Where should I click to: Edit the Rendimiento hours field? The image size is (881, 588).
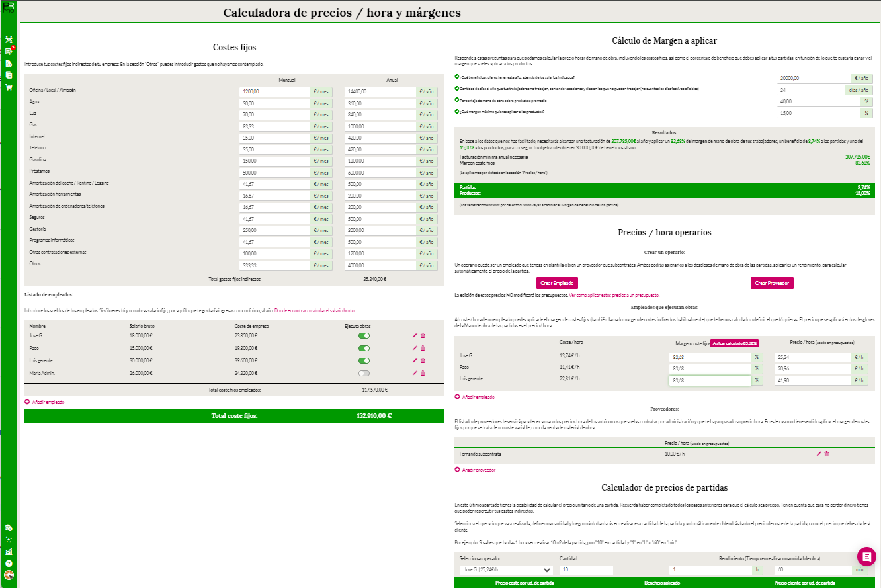pos(710,569)
